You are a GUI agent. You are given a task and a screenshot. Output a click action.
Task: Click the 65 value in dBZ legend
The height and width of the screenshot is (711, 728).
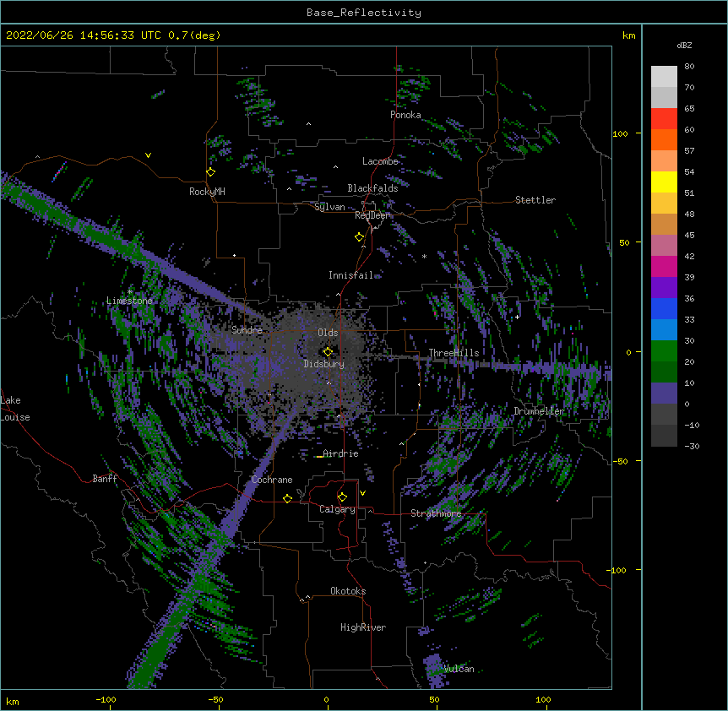point(689,109)
